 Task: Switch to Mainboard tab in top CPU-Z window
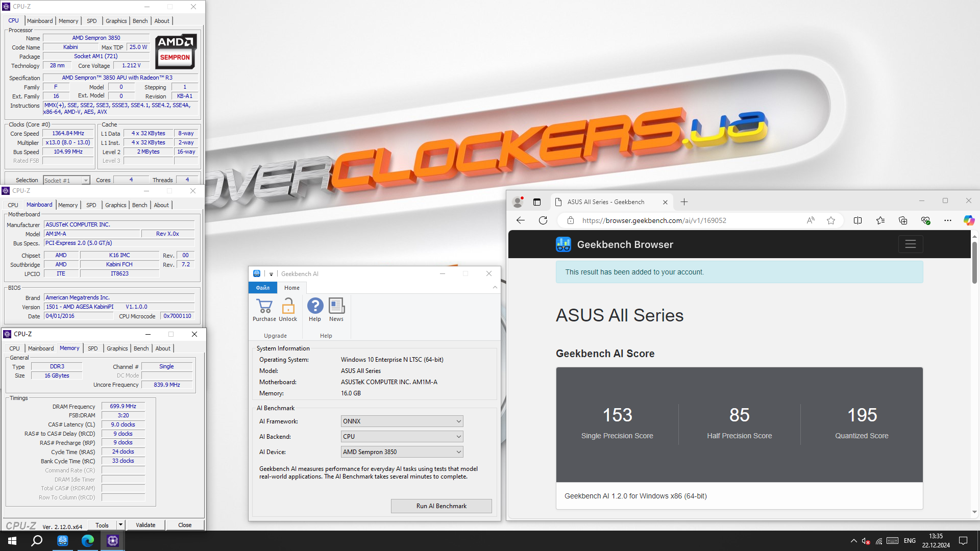pyautogui.click(x=40, y=21)
